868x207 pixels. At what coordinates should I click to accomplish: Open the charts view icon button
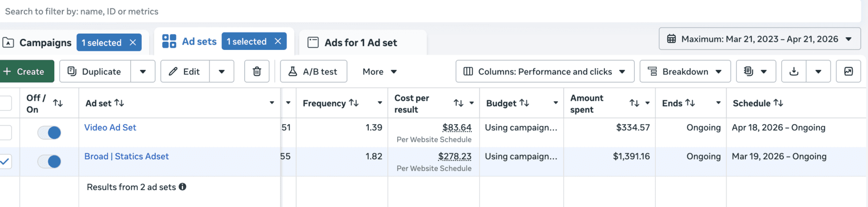click(x=848, y=72)
